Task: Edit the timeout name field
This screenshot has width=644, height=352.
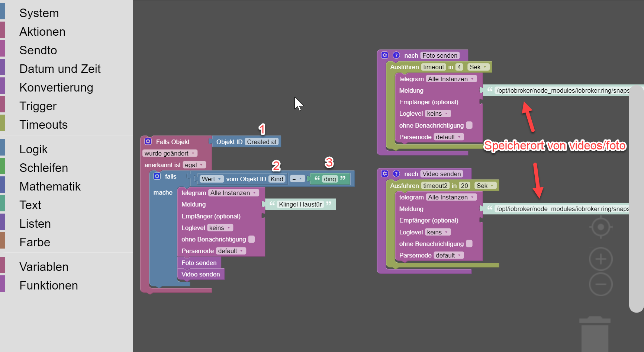Action: point(434,67)
